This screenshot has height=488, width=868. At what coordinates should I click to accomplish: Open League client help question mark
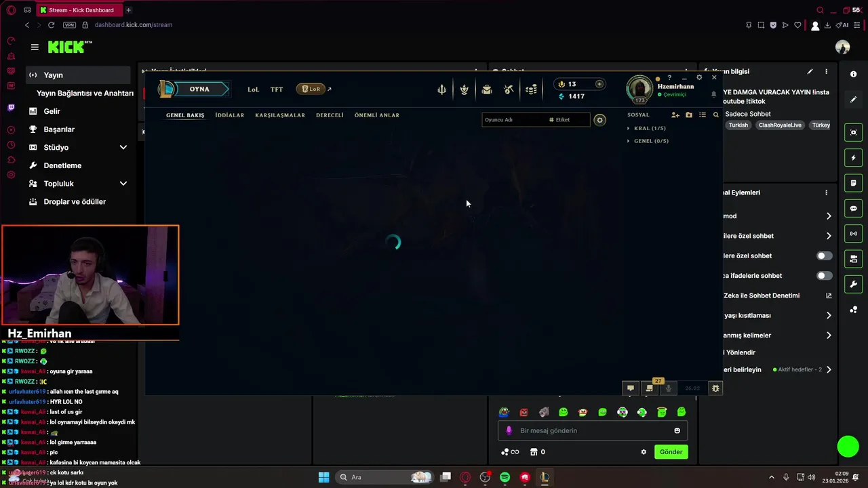[669, 78]
